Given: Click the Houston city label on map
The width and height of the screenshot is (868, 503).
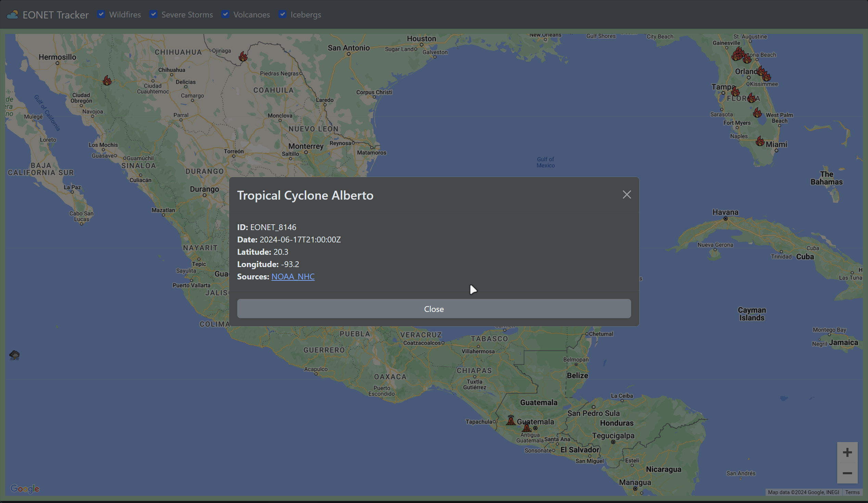Looking at the screenshot, I should pos(421,39).
